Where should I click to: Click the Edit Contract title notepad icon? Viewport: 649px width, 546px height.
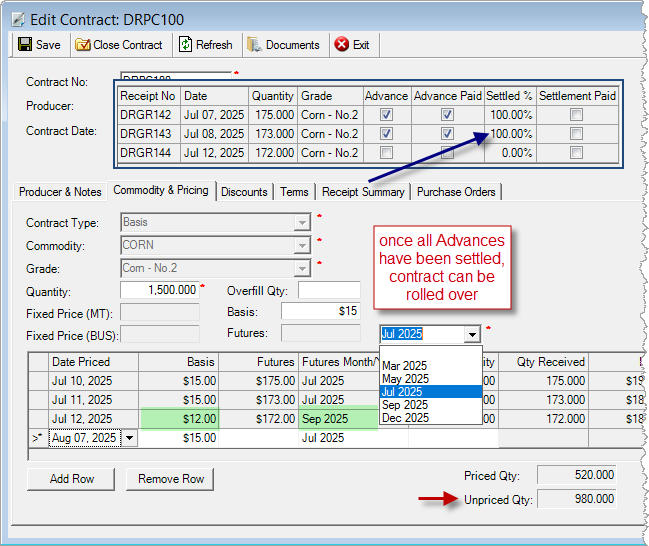(18, 19)
